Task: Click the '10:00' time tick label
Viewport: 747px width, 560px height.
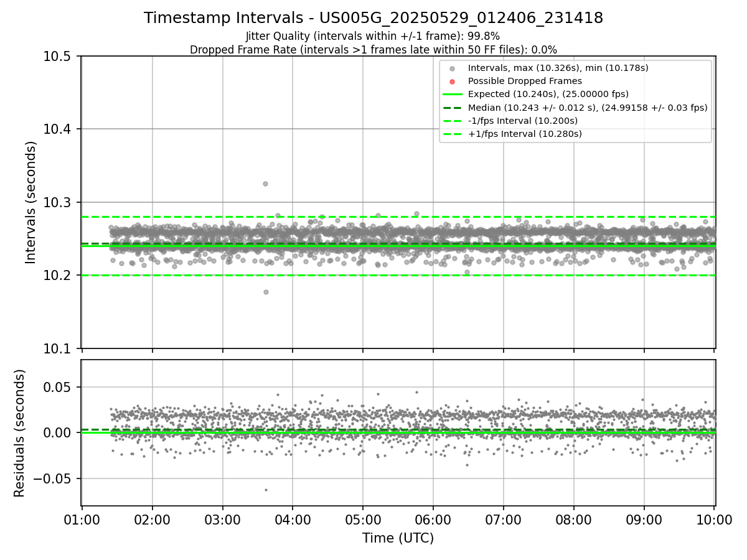Action: 714,519
